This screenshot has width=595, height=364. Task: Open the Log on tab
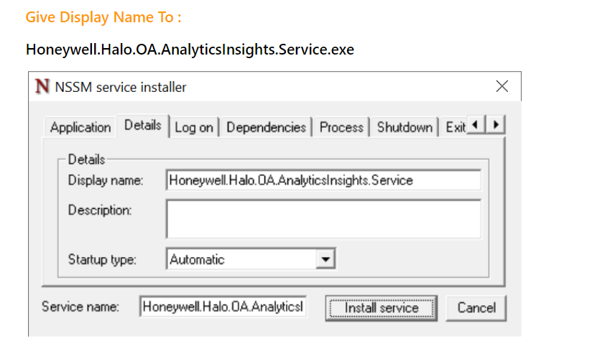point(194,128)
